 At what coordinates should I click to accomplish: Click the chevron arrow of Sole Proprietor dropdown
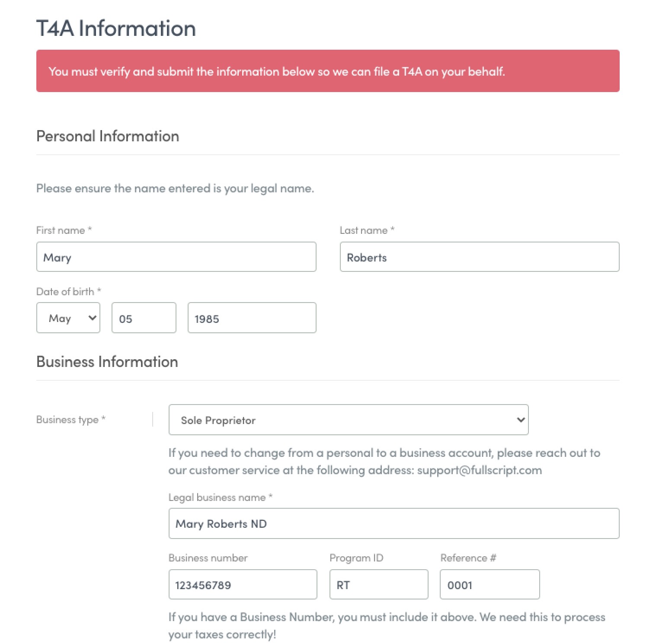pos(521,420)
